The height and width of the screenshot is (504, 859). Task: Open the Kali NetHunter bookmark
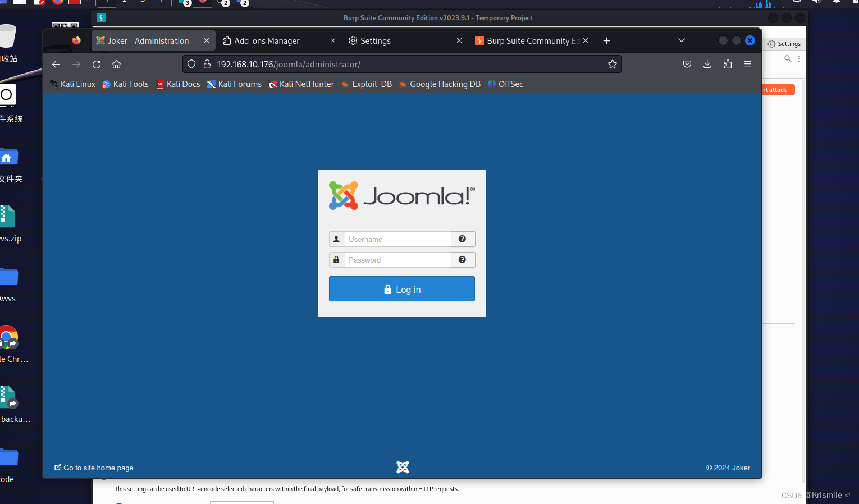(301, 84)
